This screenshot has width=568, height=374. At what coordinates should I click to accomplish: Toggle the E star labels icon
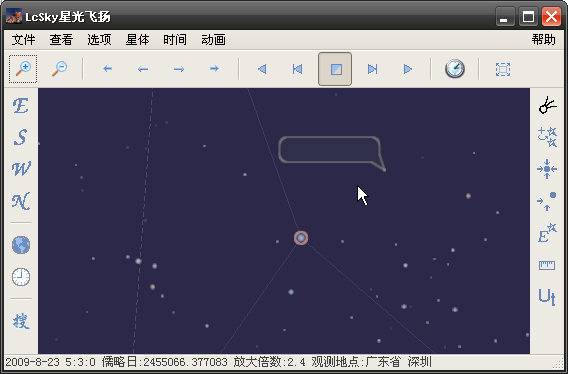(547, 233)
